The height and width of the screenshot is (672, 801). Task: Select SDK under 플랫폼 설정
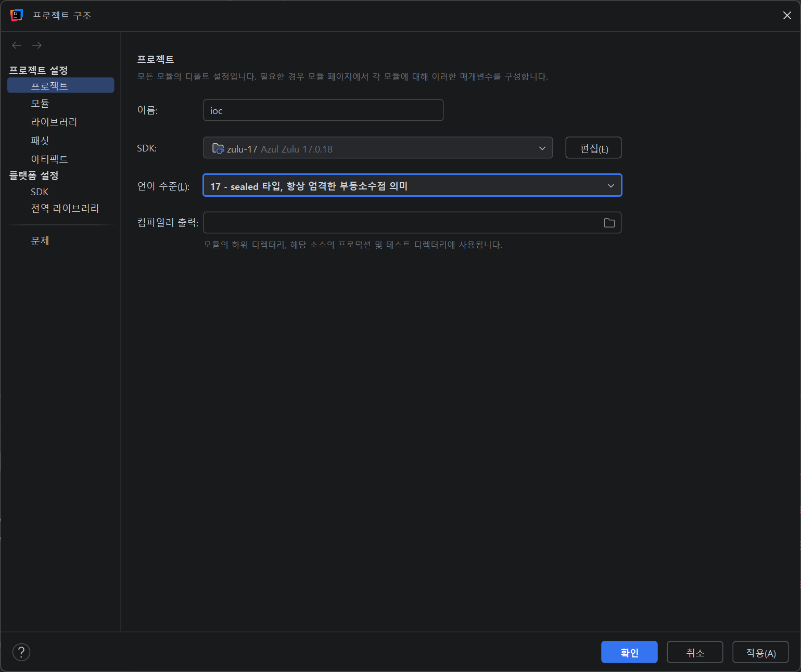point(40,192)
